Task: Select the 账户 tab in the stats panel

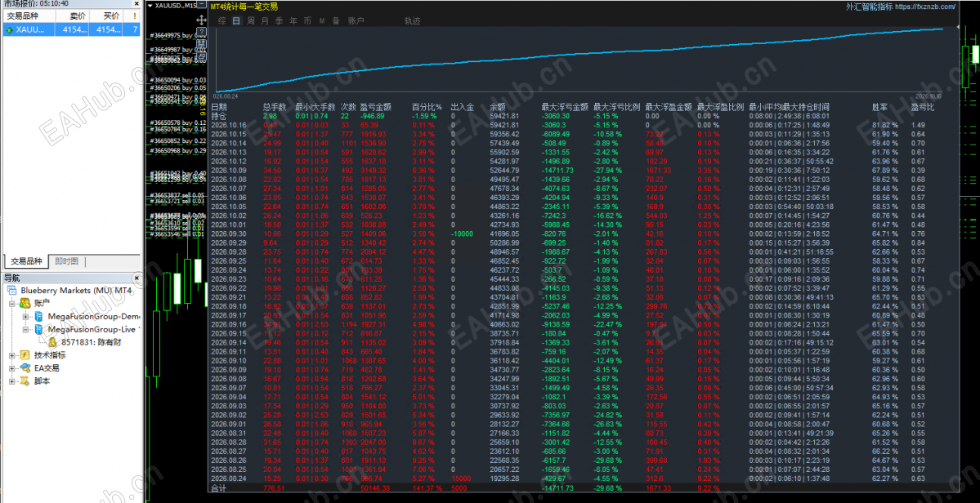Action: click(x=356, y=20)
